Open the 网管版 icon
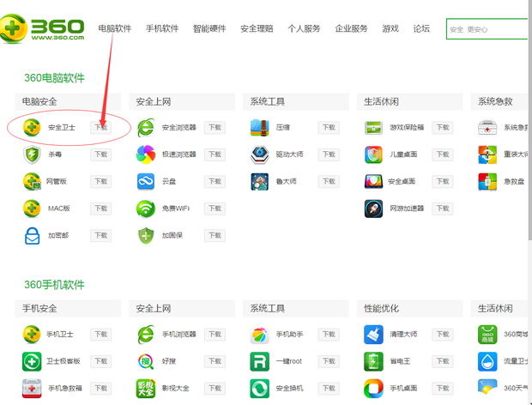532x405 pixels. 32,181
